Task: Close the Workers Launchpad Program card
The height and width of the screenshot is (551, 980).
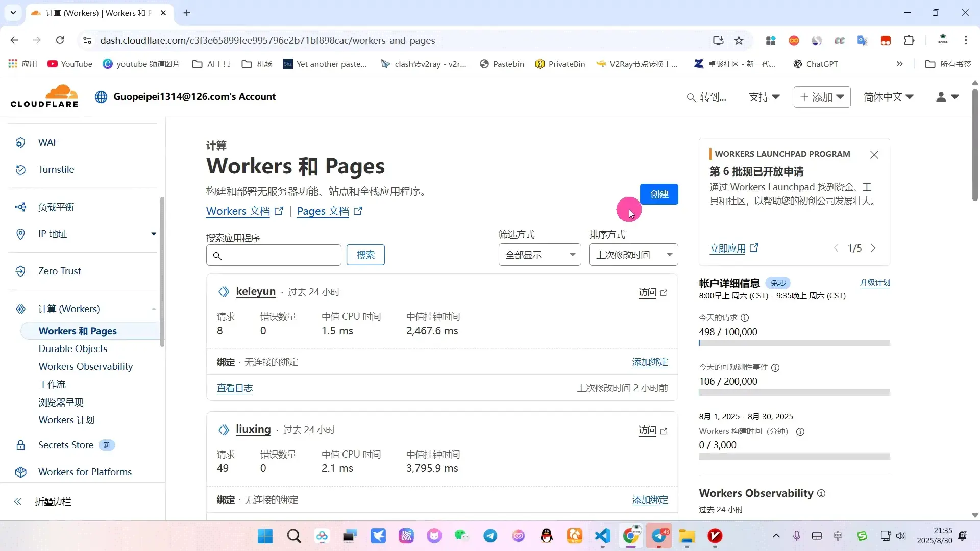Action: 874,155
